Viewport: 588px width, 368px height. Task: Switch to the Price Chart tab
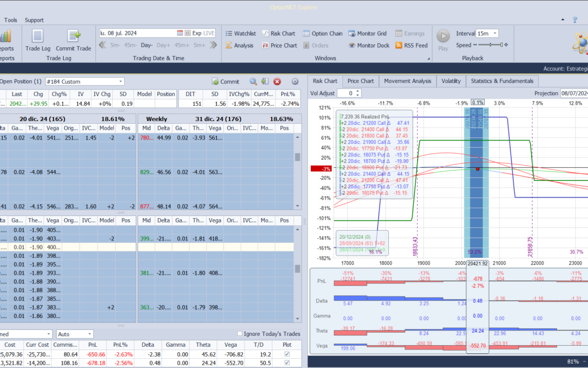pos(360,81)
